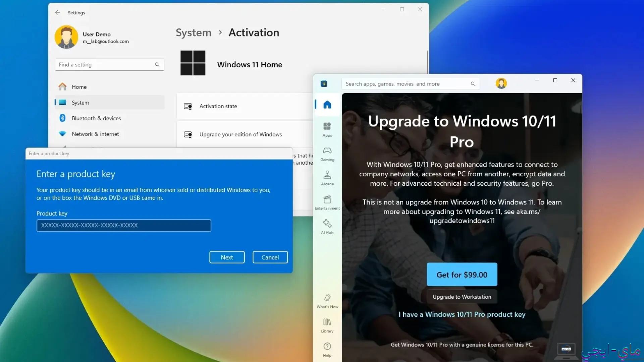
Task: Open AI Hub in Store sidebar
Action: pyautogui.click(x=327, y=227)
